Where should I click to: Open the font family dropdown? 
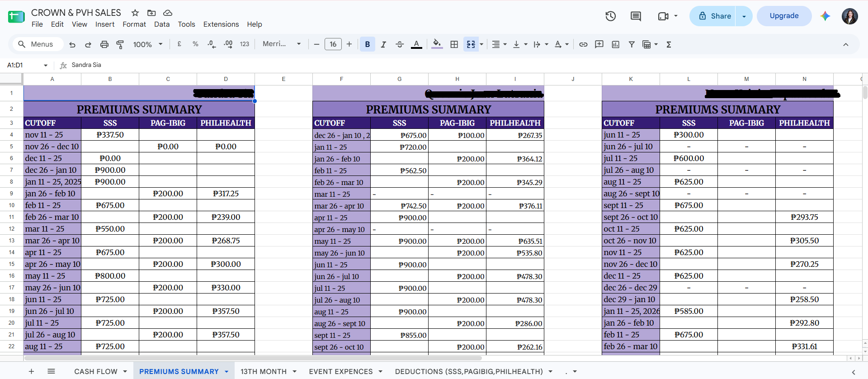(x=282, y=44)
